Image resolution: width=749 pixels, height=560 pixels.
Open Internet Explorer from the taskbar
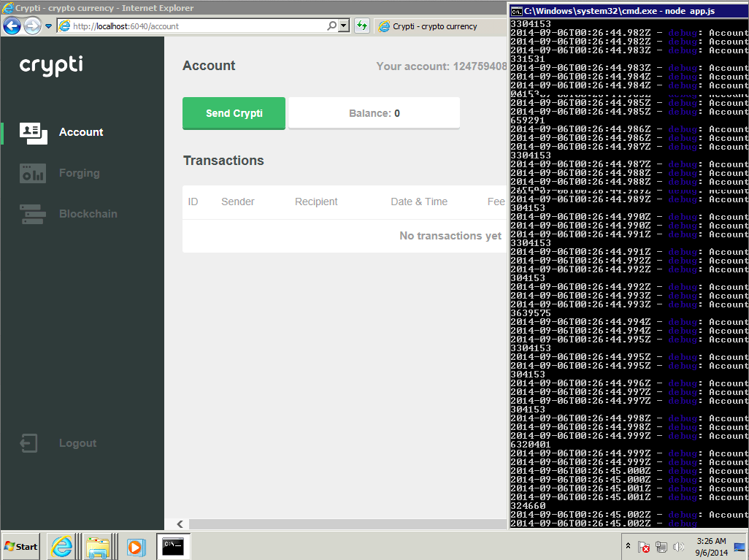tap(61, 547)
